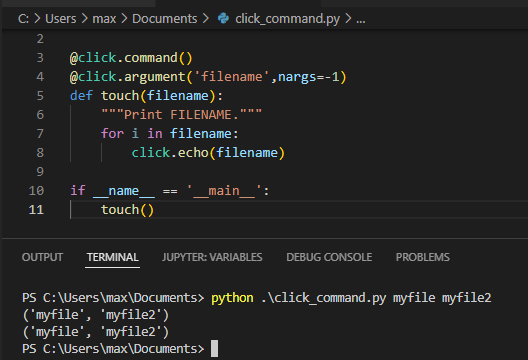
Task: Click line number 8 in the gutter
Action: (x=40, y=153)
